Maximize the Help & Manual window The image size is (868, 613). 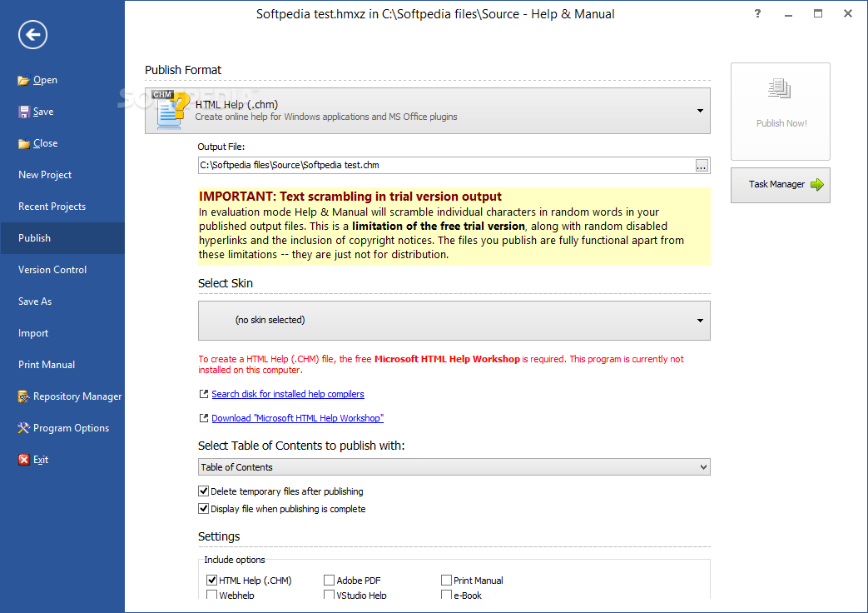(x=817, y=14)
